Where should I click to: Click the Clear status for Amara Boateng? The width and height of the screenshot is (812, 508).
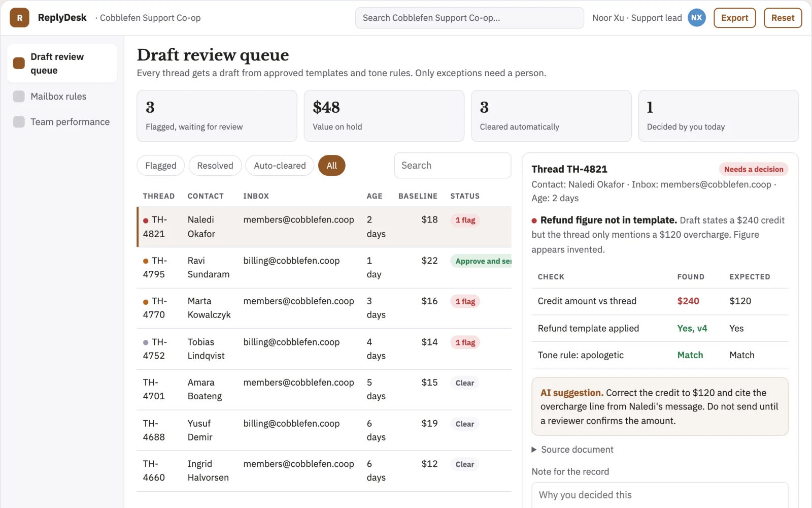click(x=464, y=383)
